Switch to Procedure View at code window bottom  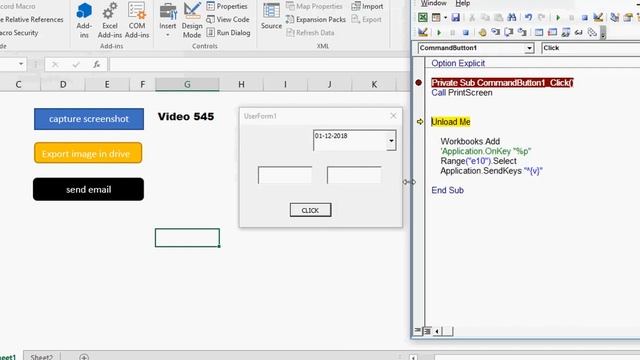pyautogui.click(x=418, y=331)
